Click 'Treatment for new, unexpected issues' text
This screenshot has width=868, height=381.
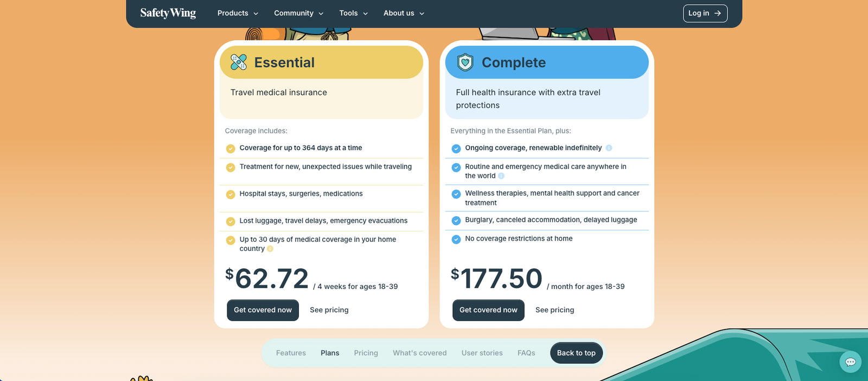325,167
